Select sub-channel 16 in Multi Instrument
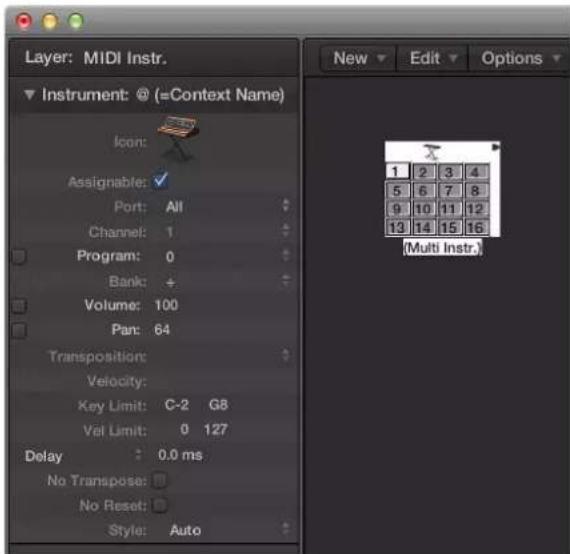The width and height of the screenshot is (570, 554). 476,228
